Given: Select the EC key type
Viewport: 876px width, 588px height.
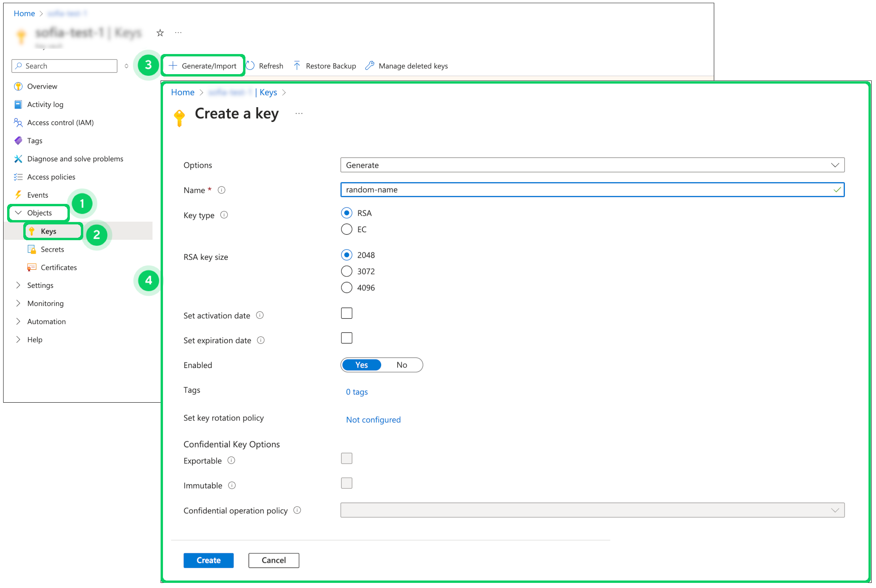Looking at the screenshot, I should pos(346,229).
